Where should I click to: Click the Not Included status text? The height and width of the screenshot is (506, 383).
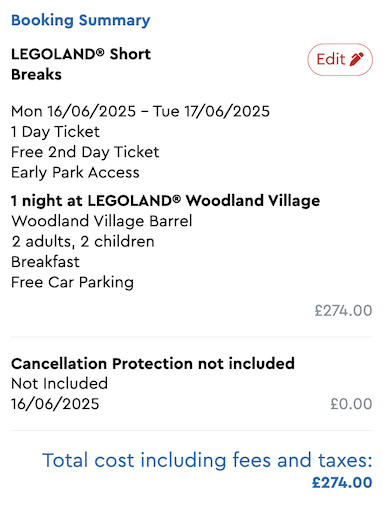click(x=59, y=384)
